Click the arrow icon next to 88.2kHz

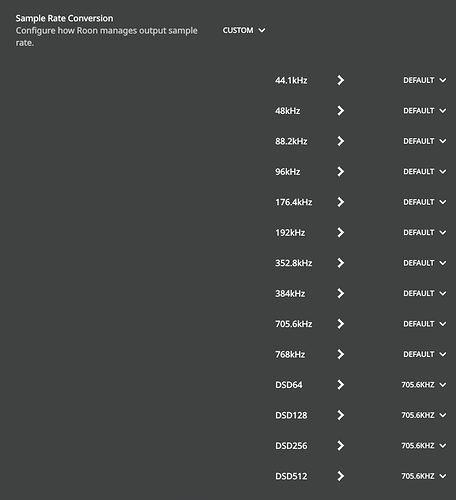point(340,141)
